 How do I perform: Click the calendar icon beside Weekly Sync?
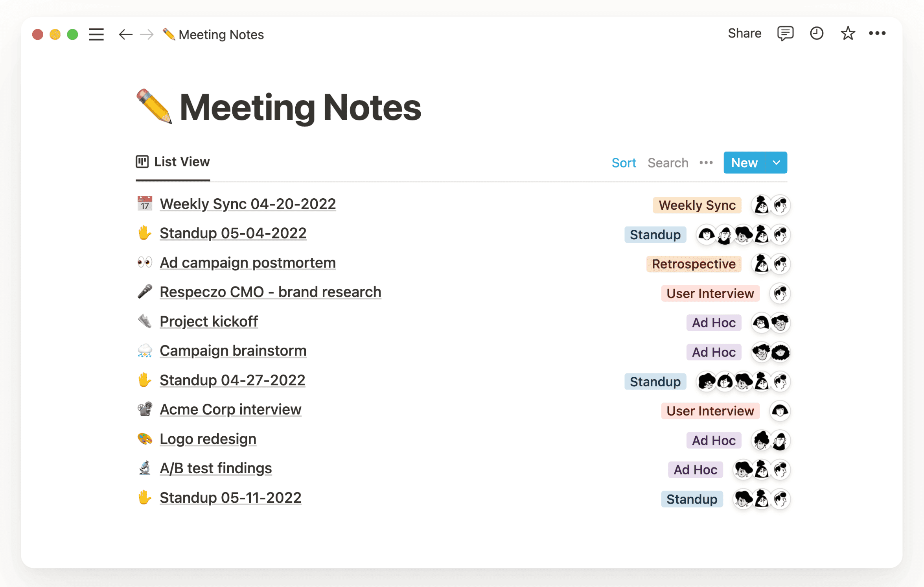pos(145,204)
